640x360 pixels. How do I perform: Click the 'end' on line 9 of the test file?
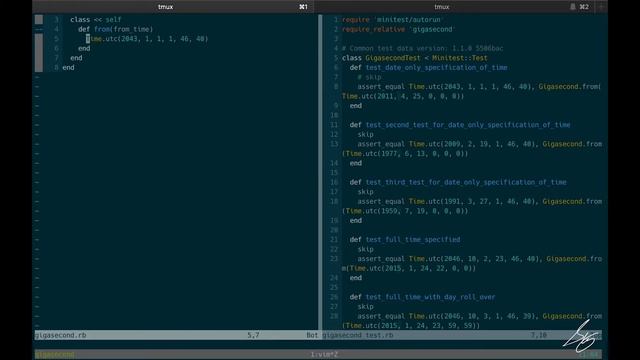[x=356, y=106]
